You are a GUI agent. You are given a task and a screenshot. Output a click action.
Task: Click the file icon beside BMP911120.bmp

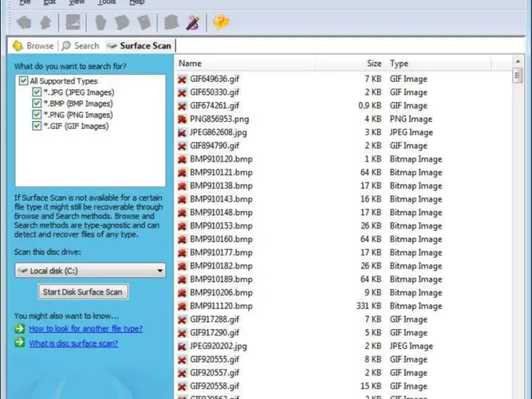click(182, 306)
